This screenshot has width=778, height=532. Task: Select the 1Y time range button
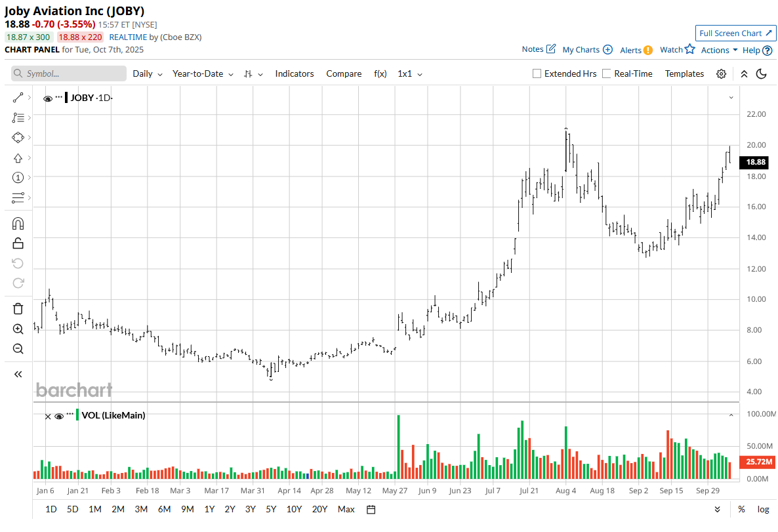(x=209, y=510)
